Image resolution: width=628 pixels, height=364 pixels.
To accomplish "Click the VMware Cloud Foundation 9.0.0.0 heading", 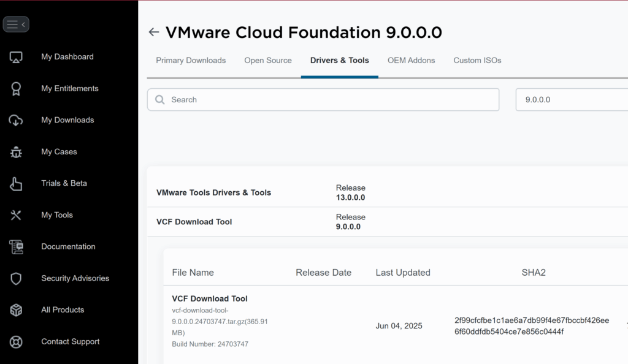I will 304,32.
